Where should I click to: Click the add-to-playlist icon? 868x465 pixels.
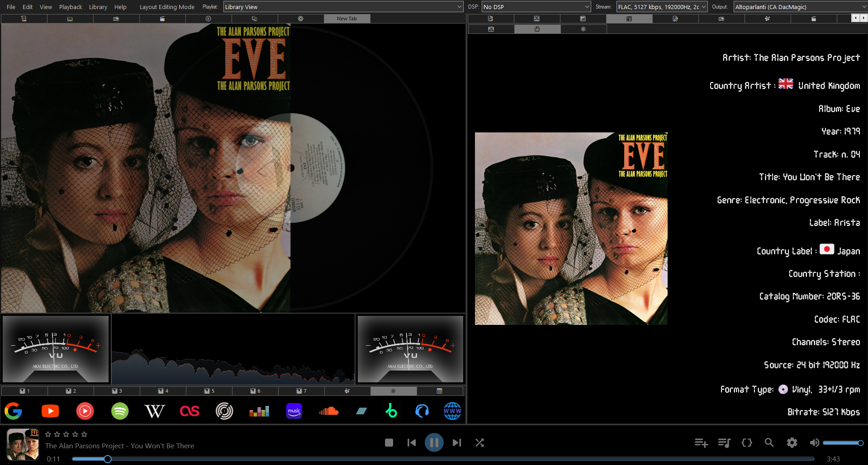(x=701, y=442)
